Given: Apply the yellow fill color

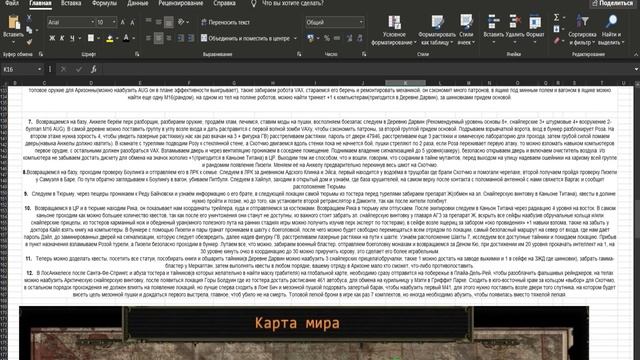Looking at the screenshot, I should pyautogui.click(x=109, y=39).
